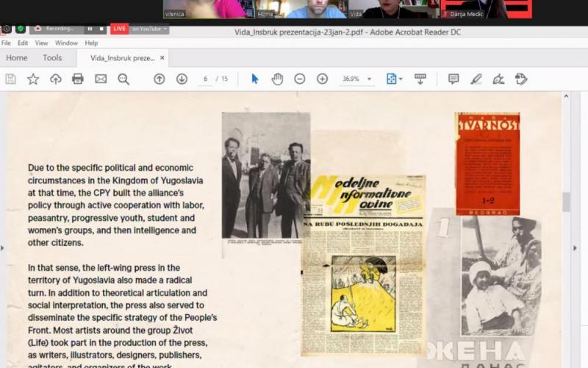588x368 pixels.
Task: Click the page count text 15
Action: click(224, 79)
